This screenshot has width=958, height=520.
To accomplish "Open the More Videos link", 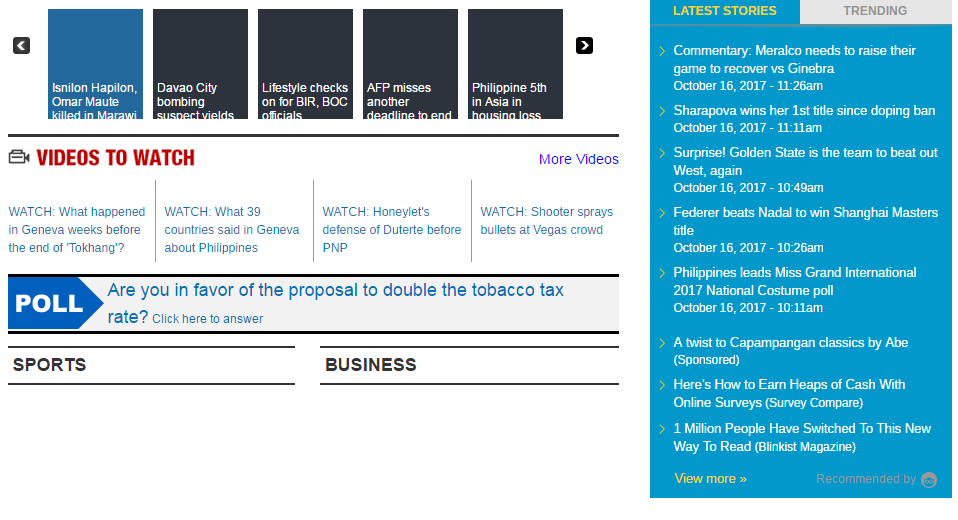I will (x=578, y=159).
